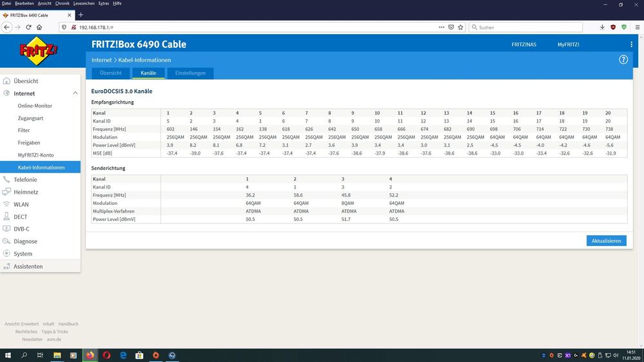Open the Firefox downloads arrow icon
644x362 pixels.
[x=601, y=27]
